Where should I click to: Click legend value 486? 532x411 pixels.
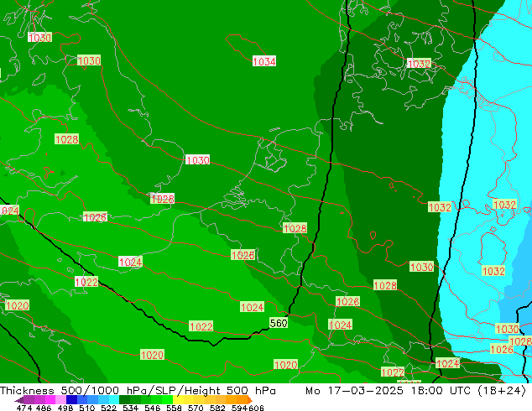tap(44, 408)
